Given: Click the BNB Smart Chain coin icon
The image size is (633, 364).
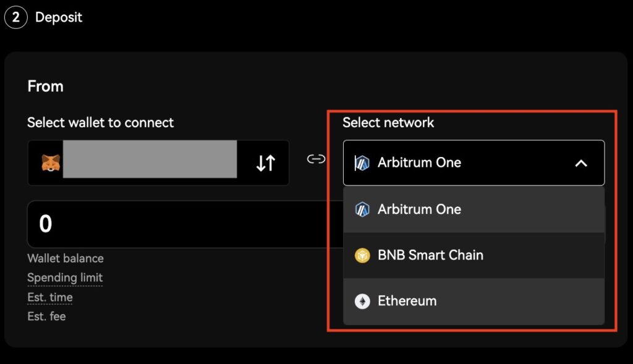Looking at the screenshot, I should [x=362, y=255].
